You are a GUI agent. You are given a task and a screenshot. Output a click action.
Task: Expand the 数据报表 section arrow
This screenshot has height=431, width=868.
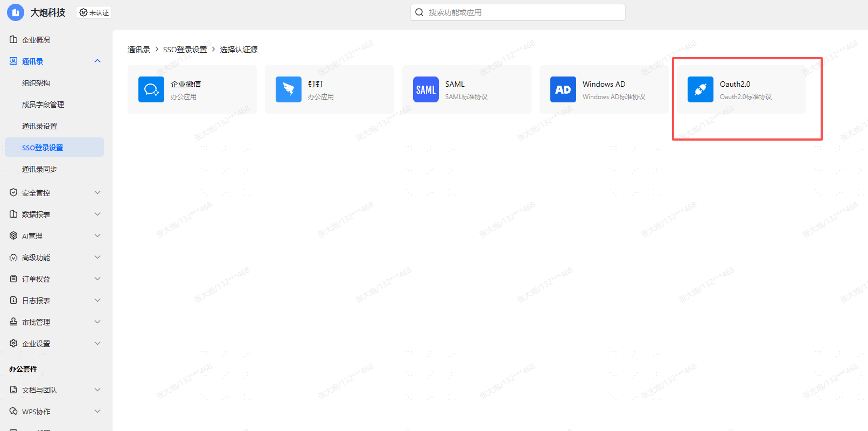pos(97,214)
